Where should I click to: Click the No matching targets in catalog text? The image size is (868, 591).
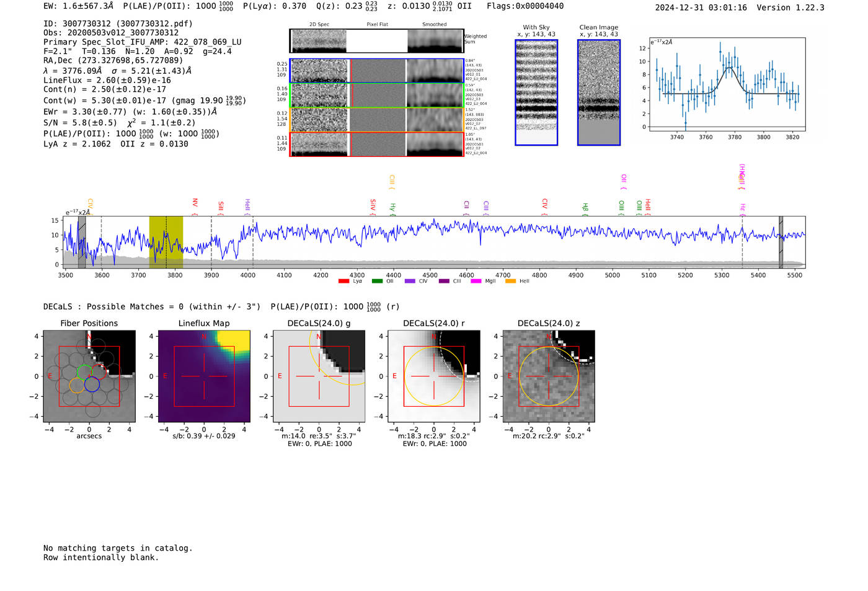click(x=118, y=548)
